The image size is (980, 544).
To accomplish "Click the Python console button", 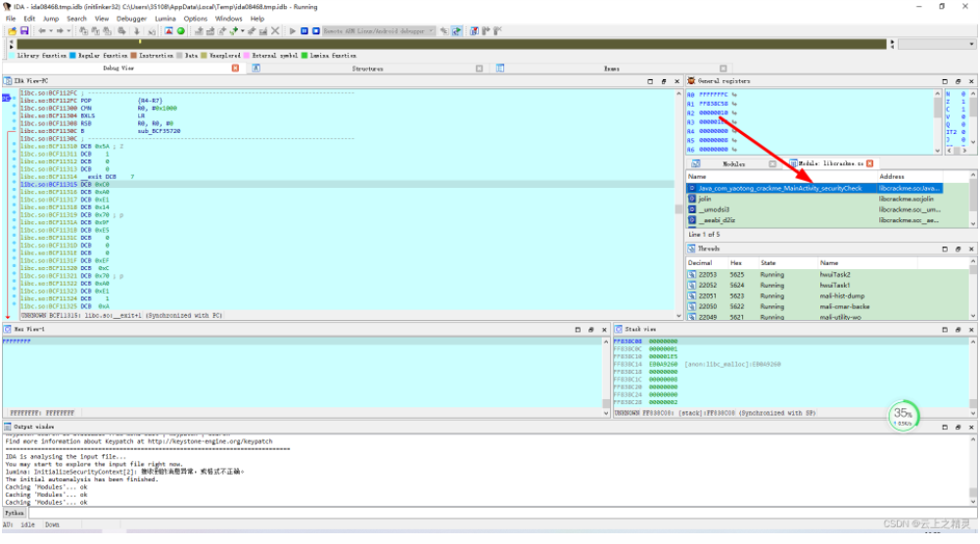I will (x=15, y=513).
